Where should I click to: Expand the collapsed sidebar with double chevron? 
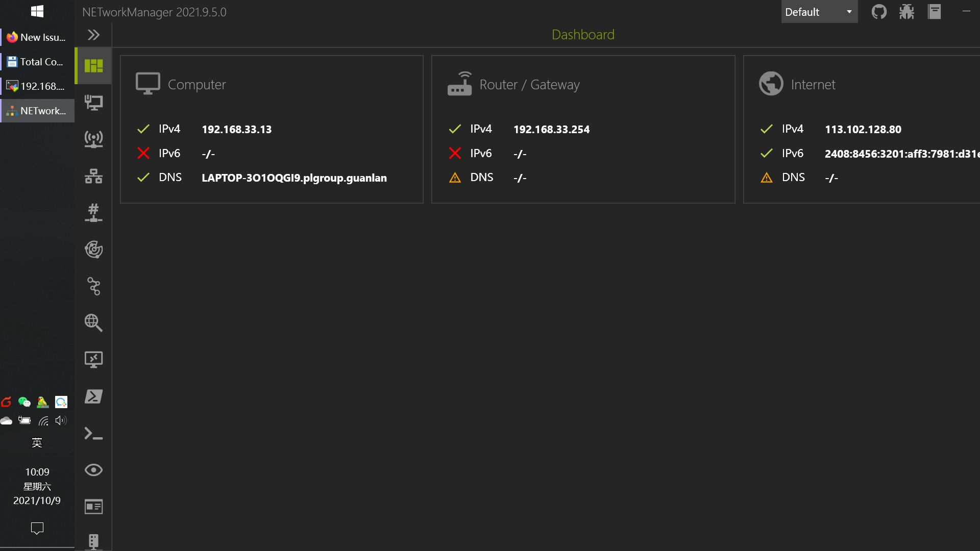click(x=93, y=35)
